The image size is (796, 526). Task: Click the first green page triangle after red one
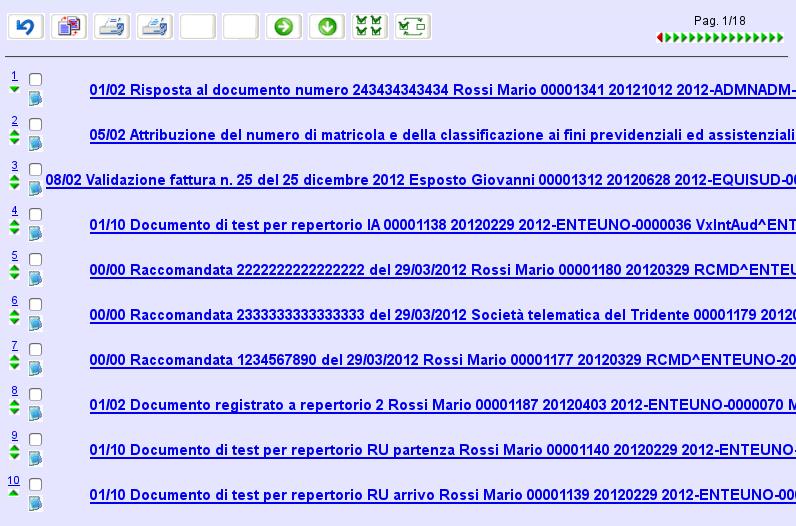click(x=668, y=37)
